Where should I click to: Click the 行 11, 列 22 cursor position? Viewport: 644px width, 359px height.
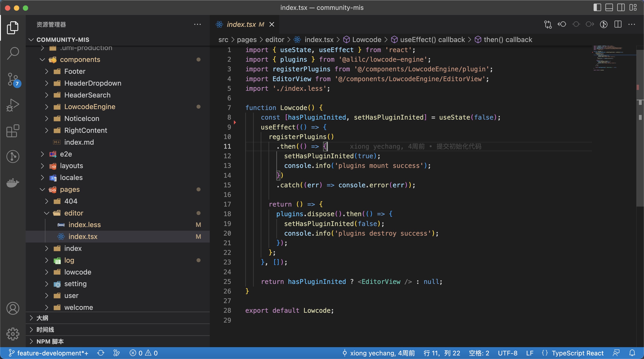442,353
